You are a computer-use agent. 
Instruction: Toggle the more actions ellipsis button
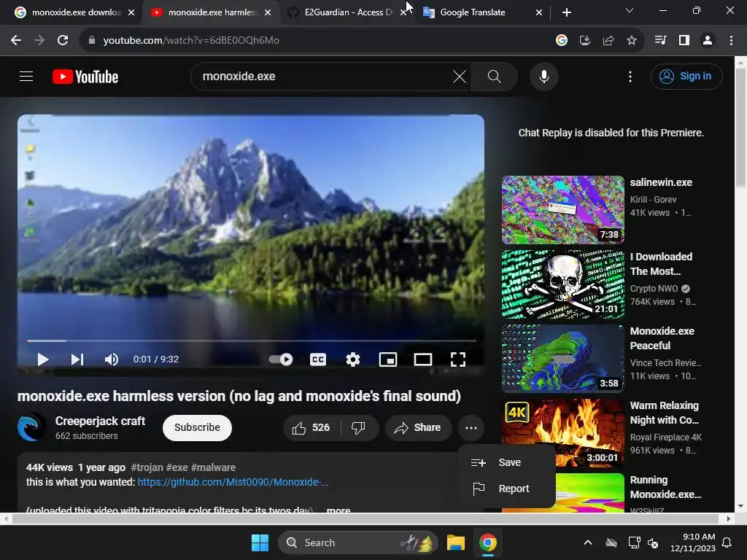[x=471, y=427]
